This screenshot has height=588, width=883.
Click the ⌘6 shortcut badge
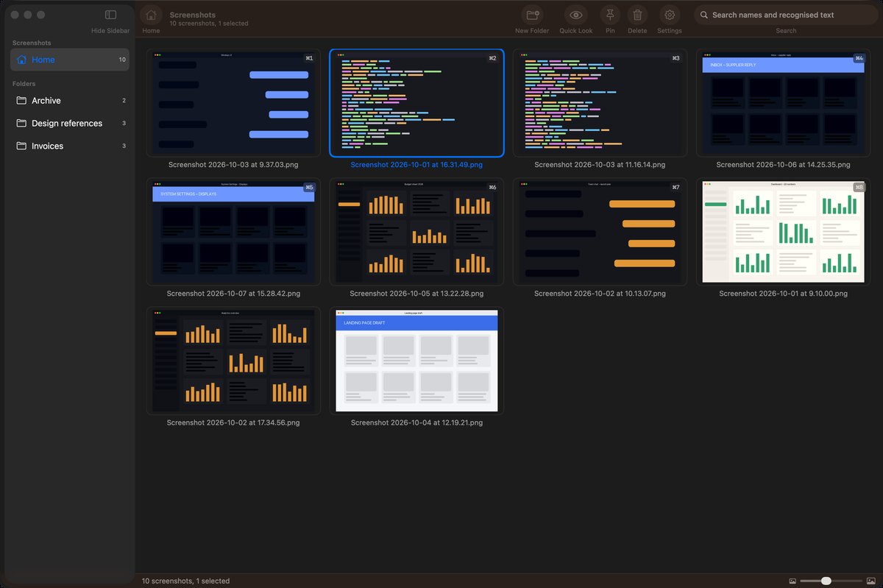(492, 187)
